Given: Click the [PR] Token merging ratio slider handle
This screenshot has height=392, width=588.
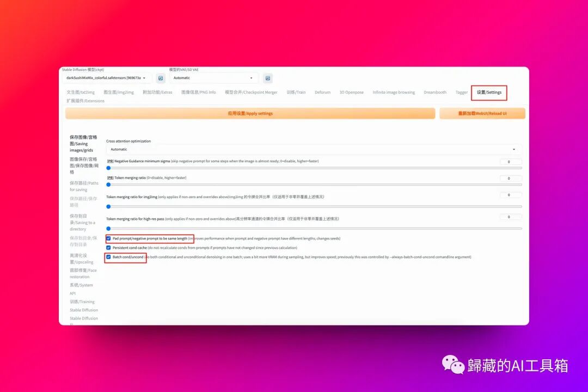Looking at the screenshot, I should click(108, 185).
